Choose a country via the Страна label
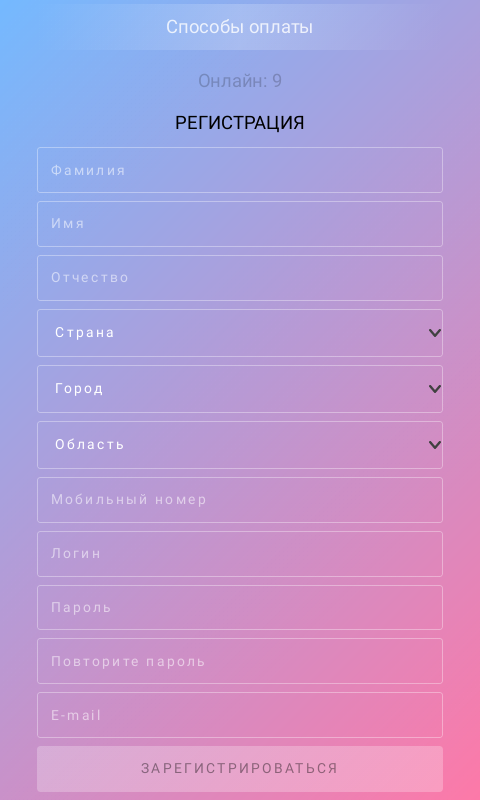 (85, 333)
